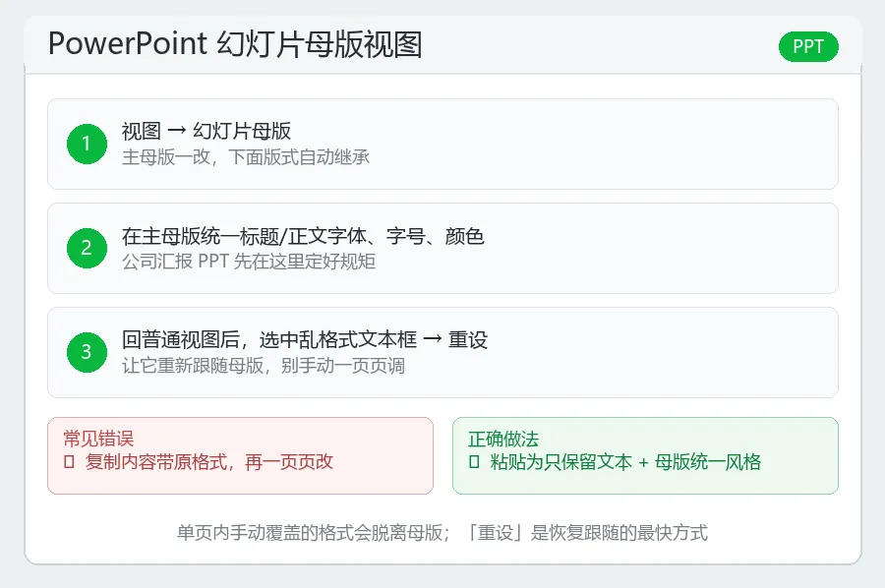Click the green step 2 circle

pyautogui.click(x=87, y=248)
